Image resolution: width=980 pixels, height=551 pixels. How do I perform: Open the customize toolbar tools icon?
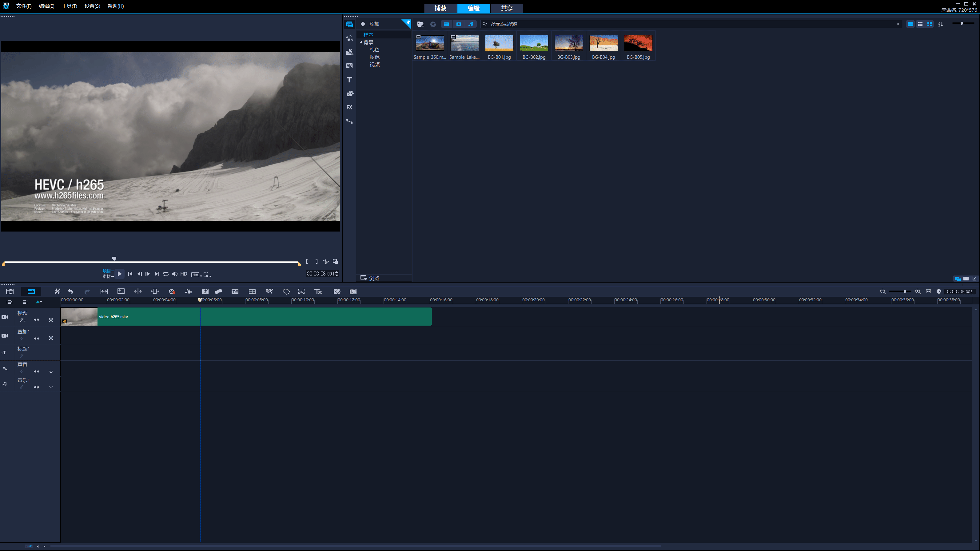[x=57, y=291]
